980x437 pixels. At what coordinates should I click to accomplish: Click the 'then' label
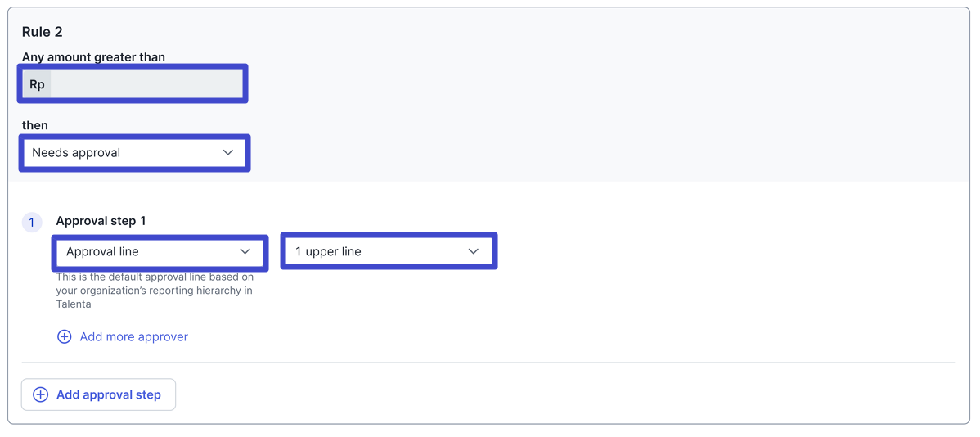click(x=35, y=125)
